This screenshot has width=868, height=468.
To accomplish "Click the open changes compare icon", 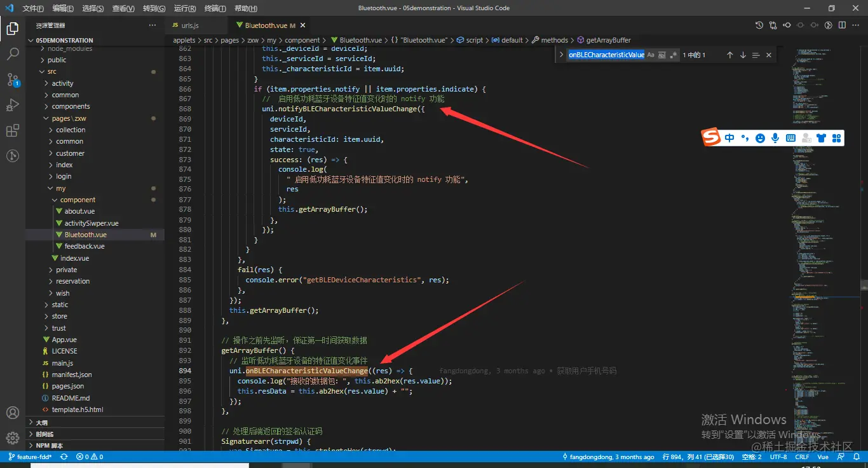I will 773,25.
